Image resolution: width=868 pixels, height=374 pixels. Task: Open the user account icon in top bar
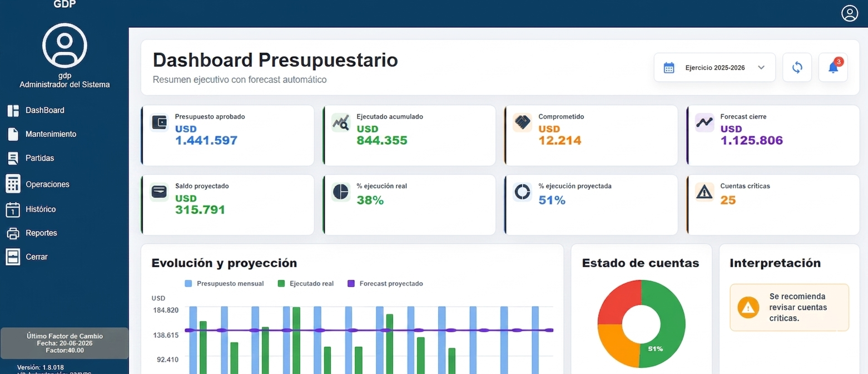[x=849, y=13]
